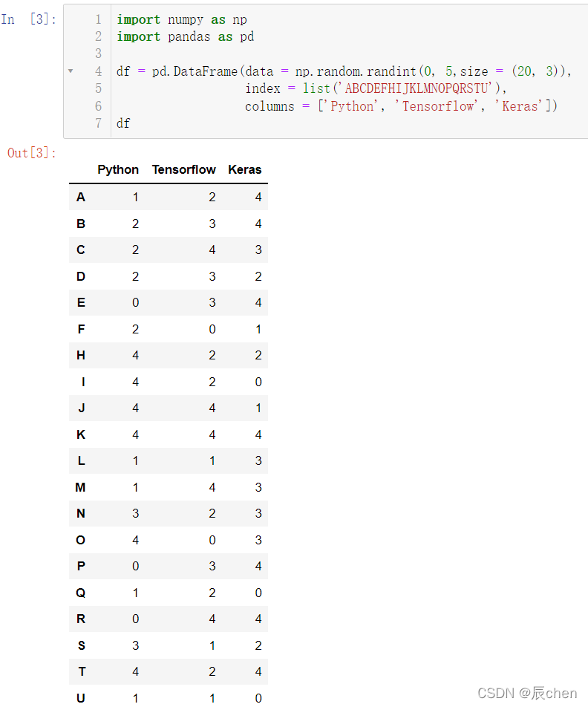
Task: Select row index S in the output table
Action: click(x=81, y=645)
